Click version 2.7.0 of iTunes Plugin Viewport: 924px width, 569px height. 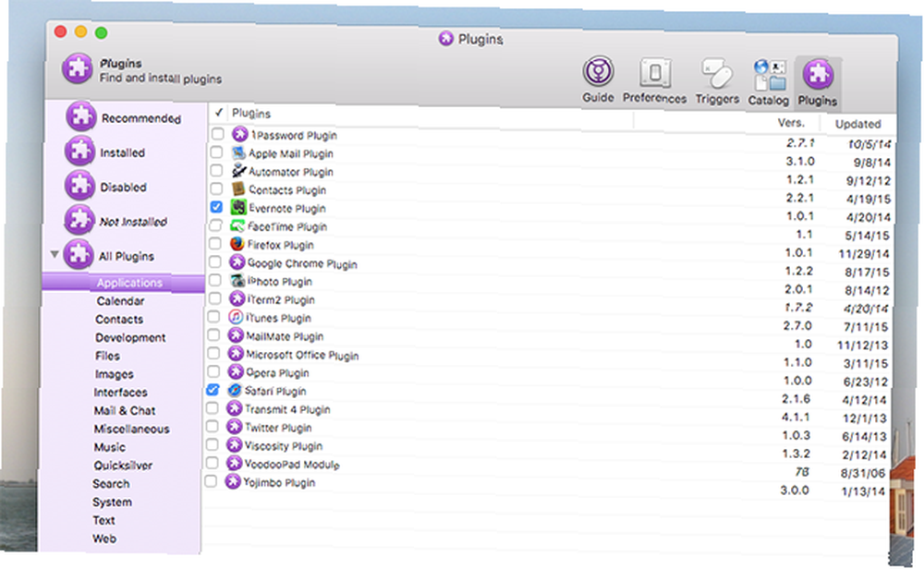tap(797, 325)
